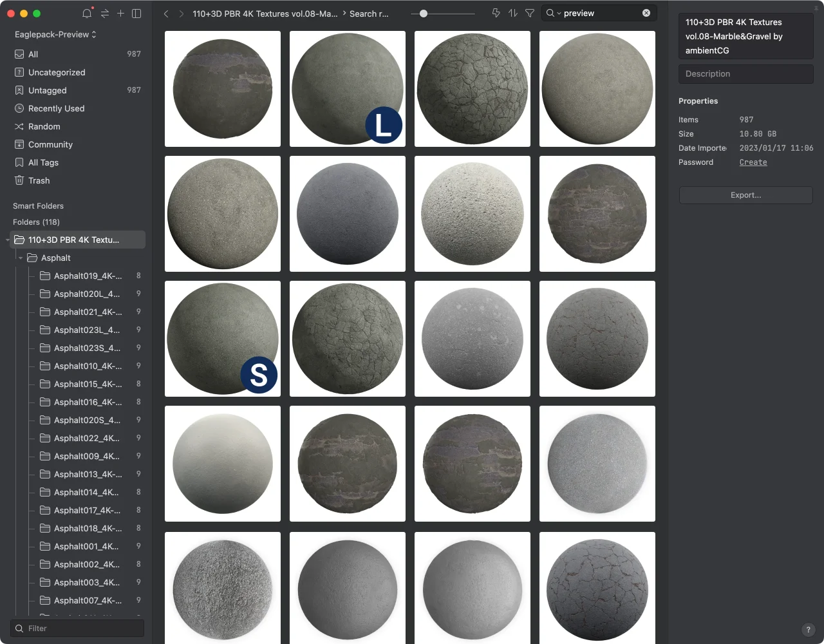Select folder Asphalt020L_4...
The height and width of the screenshot is (644, 824).
(x=87, y=294)
